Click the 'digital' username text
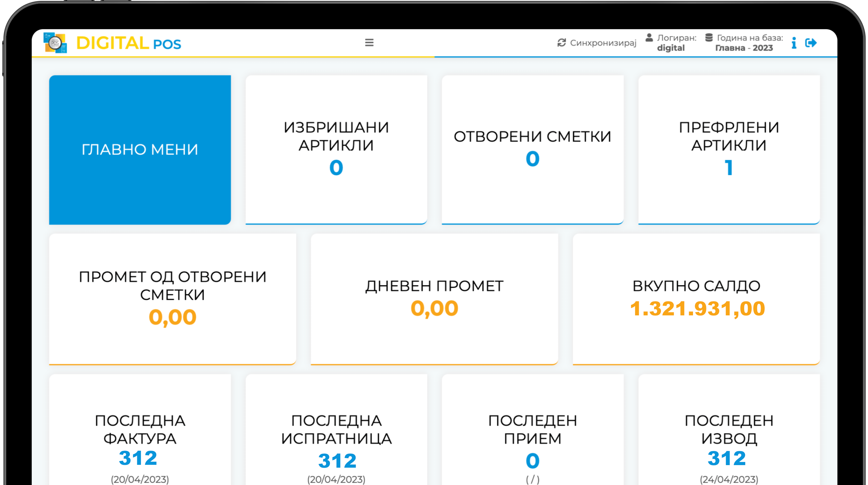Viewport: 868px width, 485px height. pyautogui.click(x=671, y=48)
